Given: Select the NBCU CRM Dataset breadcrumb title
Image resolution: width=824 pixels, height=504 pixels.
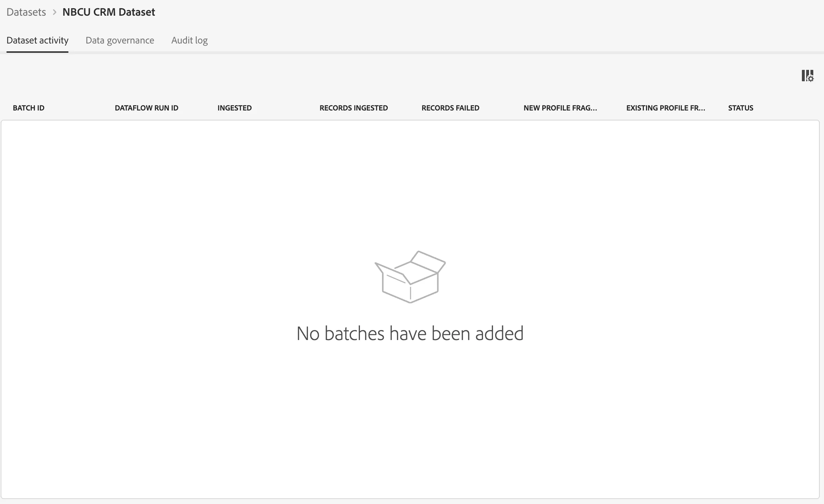Looking at the screenshot, I should point(108,12).
